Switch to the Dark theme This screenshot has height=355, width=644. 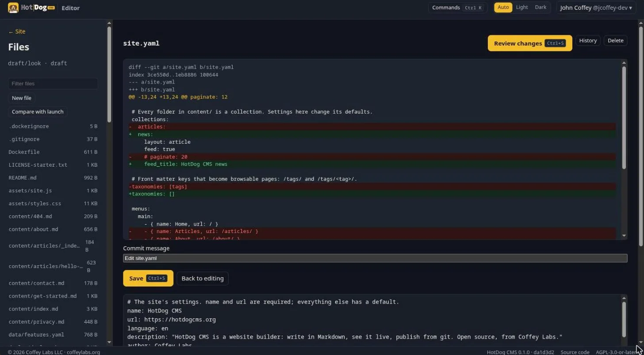[540, 8]
